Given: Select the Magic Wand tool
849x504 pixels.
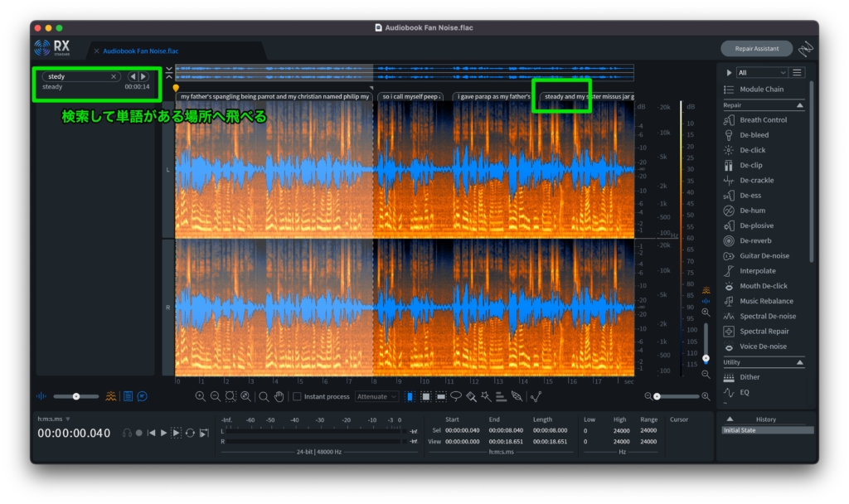Looking at the screenshot, I should point(487,397).
